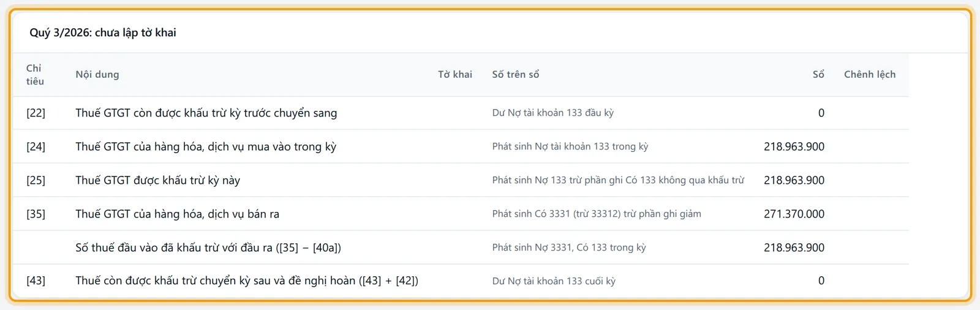This screenshot has width=980, height=310.
Task: Select 'Thuế GTGT của hàng hóa, dịch vụ bán ra'
Action: [177, 214]
